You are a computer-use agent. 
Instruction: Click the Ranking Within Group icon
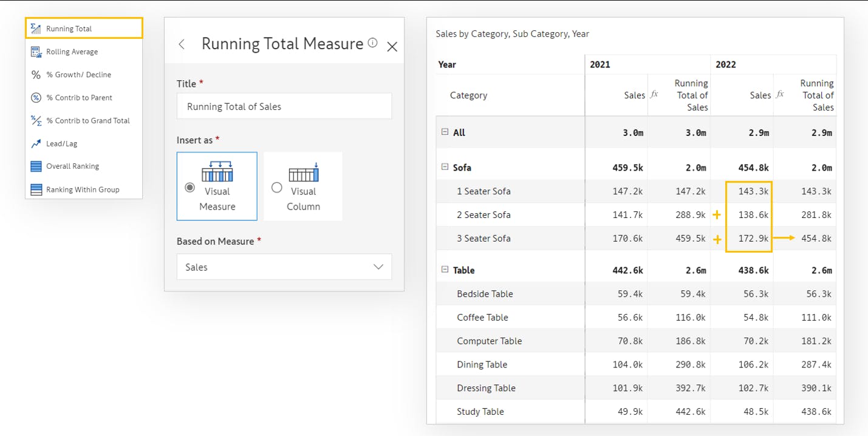(36, 189)
